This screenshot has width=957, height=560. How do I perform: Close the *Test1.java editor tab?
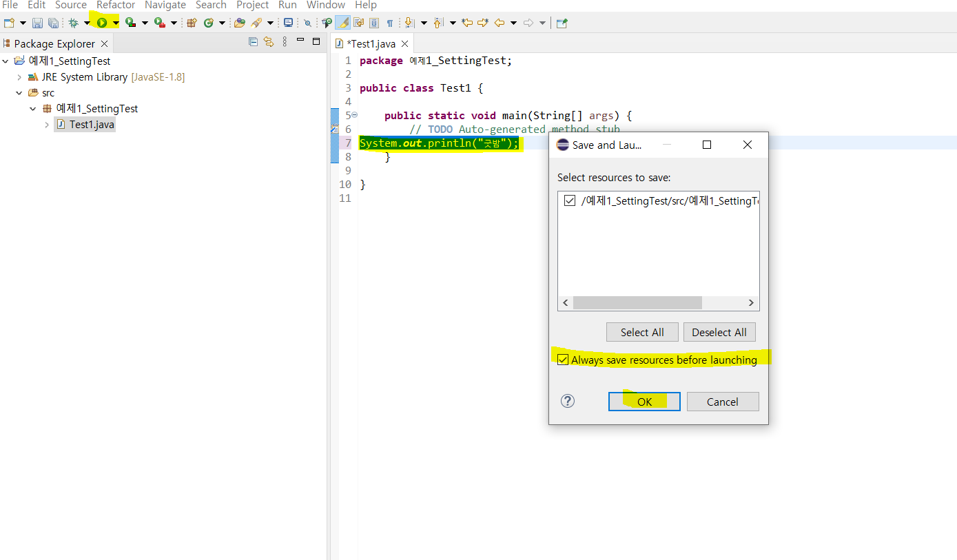coord(404,43)
